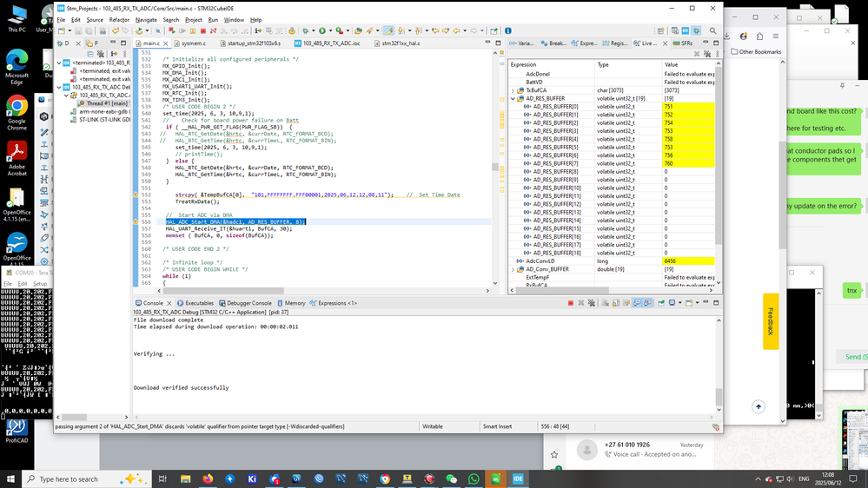
Task: Select the Debug perspective bug icon
Action: point(696,31)
